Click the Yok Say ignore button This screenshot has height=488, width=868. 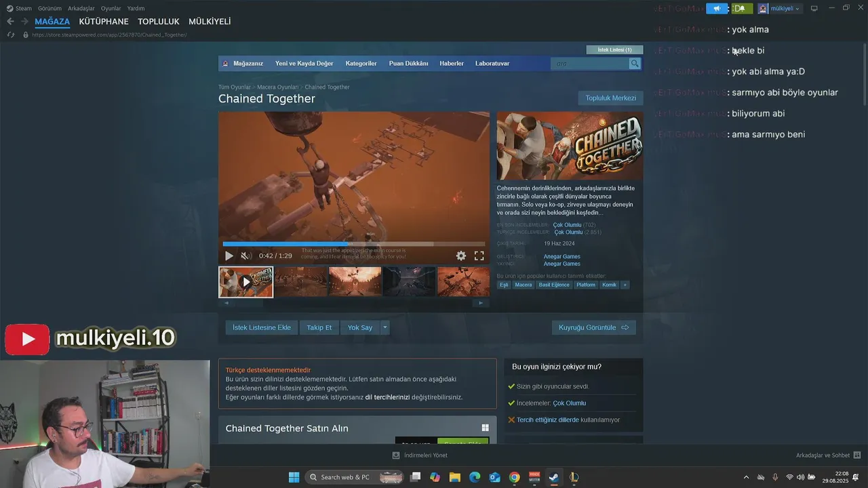click(x=360, y=327)
